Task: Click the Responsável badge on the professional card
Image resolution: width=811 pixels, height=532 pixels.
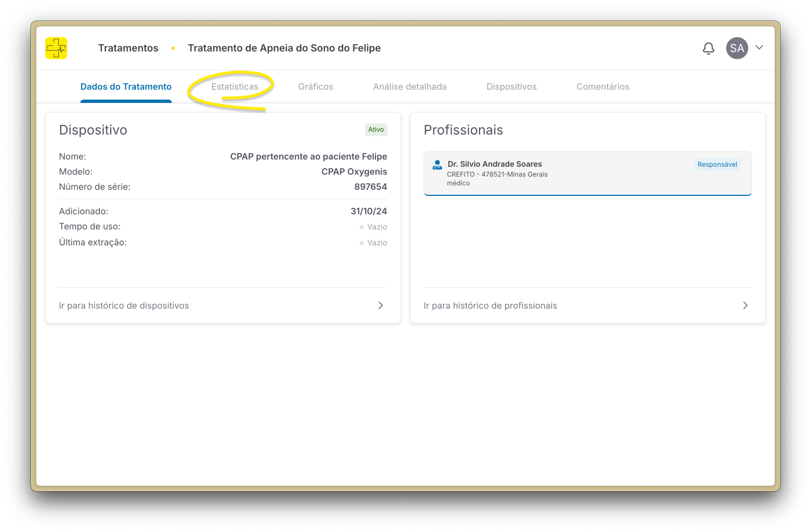Action: [x=717, y=164]
